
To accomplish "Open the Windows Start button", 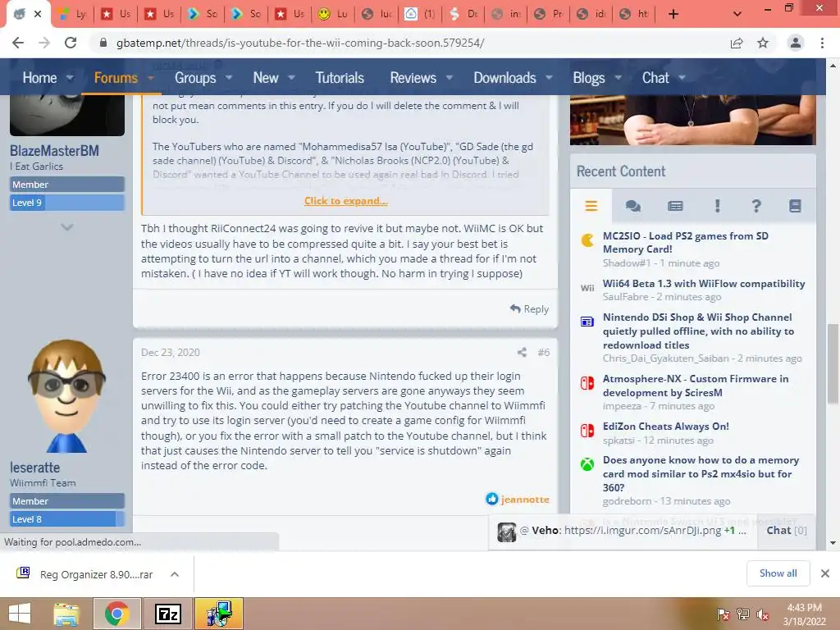I will tap(20, 614).
